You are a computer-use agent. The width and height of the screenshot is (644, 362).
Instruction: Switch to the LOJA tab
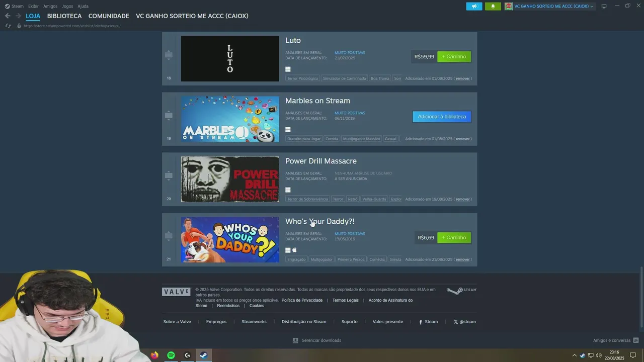click(33, 16)
